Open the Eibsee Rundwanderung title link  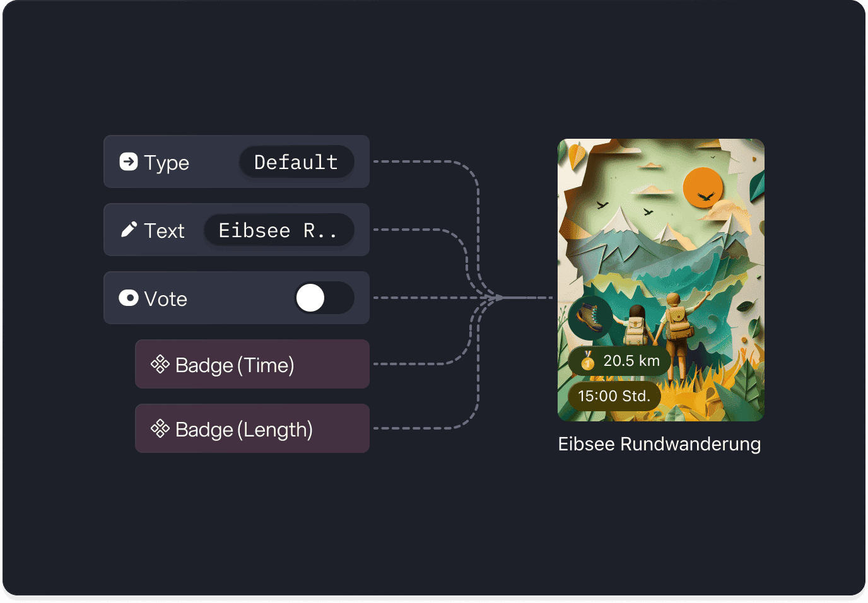pos(659,444)
